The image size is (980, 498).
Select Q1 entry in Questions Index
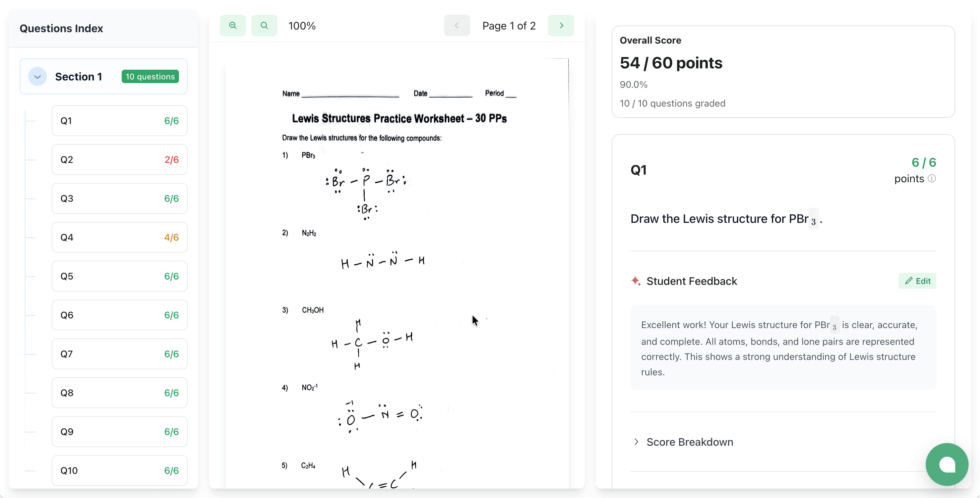[119, 120]
